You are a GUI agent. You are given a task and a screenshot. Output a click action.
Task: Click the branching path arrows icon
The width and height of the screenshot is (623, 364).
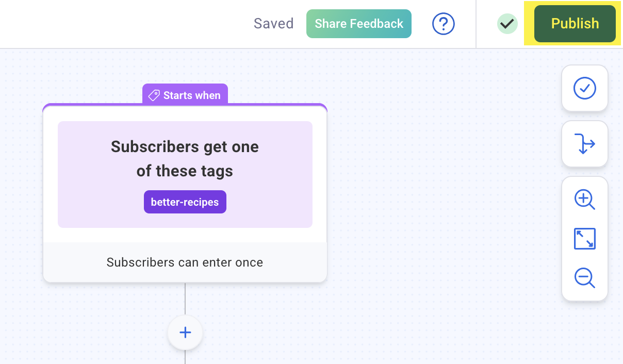click(x=584, y=144)
